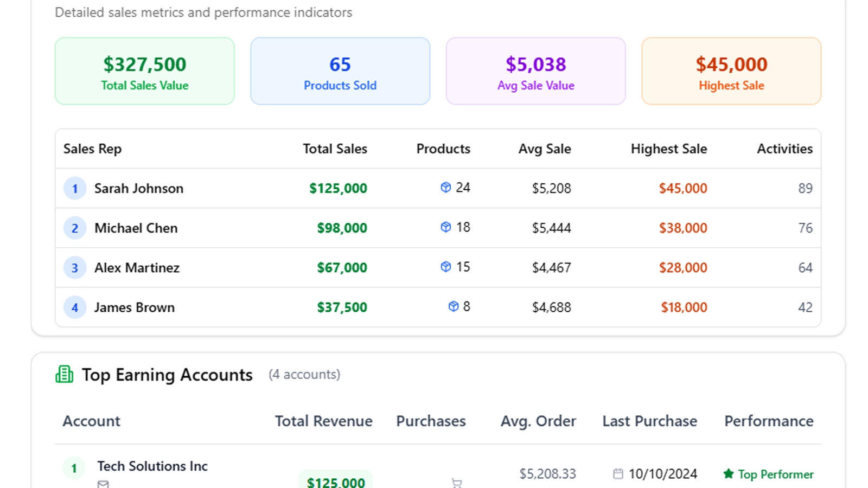Open the Products Sold summary card
The width and height of the screenshot is (868, 488).
click(340, 71)
